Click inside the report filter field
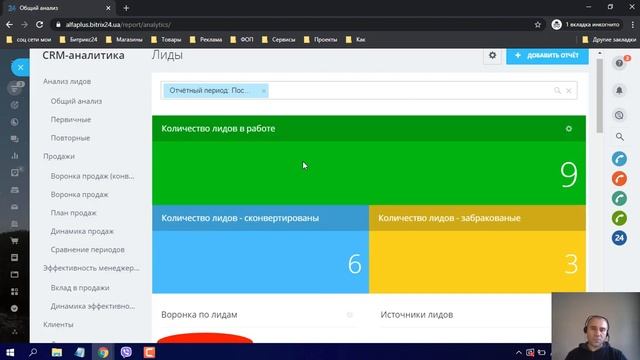The width and height of the screenshot is (640, 360). click(408, 91)
